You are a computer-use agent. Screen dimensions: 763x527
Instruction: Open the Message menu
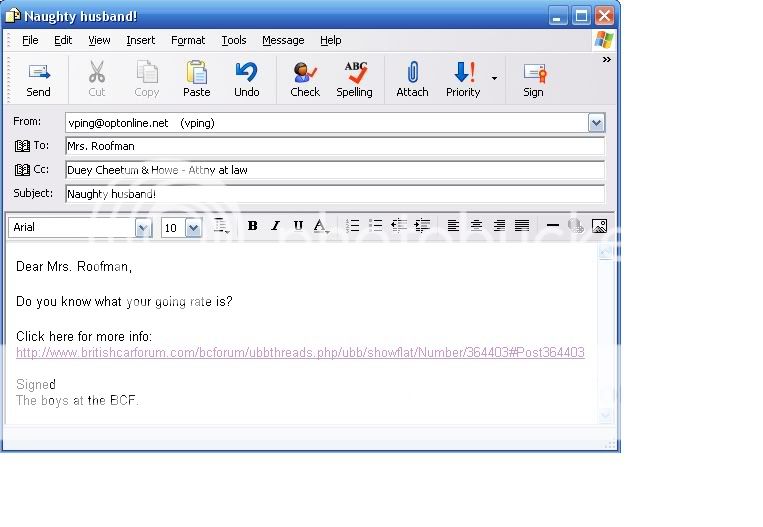[x=283, y=40]
